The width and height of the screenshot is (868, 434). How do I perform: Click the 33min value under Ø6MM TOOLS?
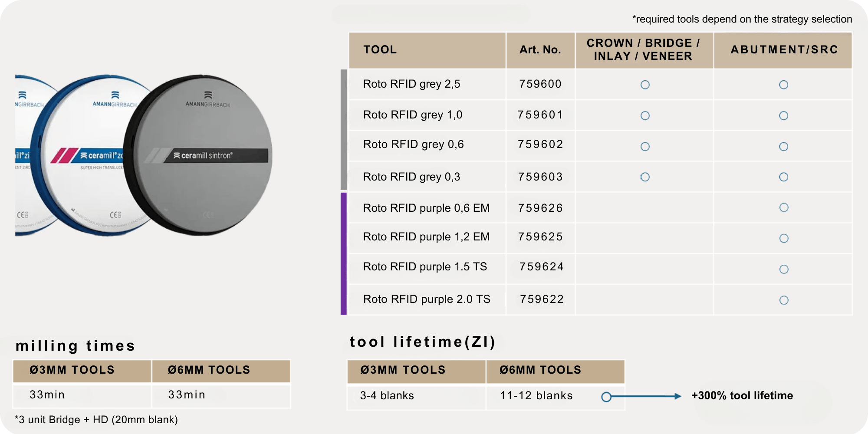[x=187, y=395]
